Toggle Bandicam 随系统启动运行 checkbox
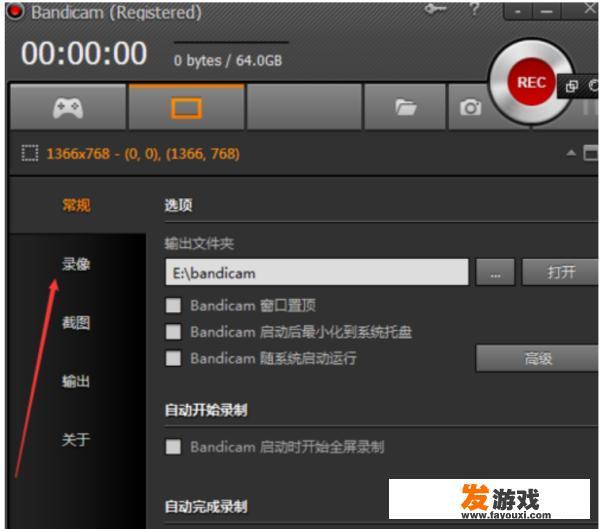Viewport: 600px width, 529px height. [173, 358]
